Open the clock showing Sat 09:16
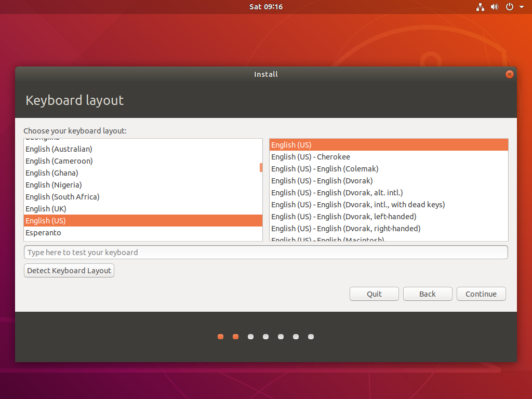532x399 pixels. pos(266,7)
